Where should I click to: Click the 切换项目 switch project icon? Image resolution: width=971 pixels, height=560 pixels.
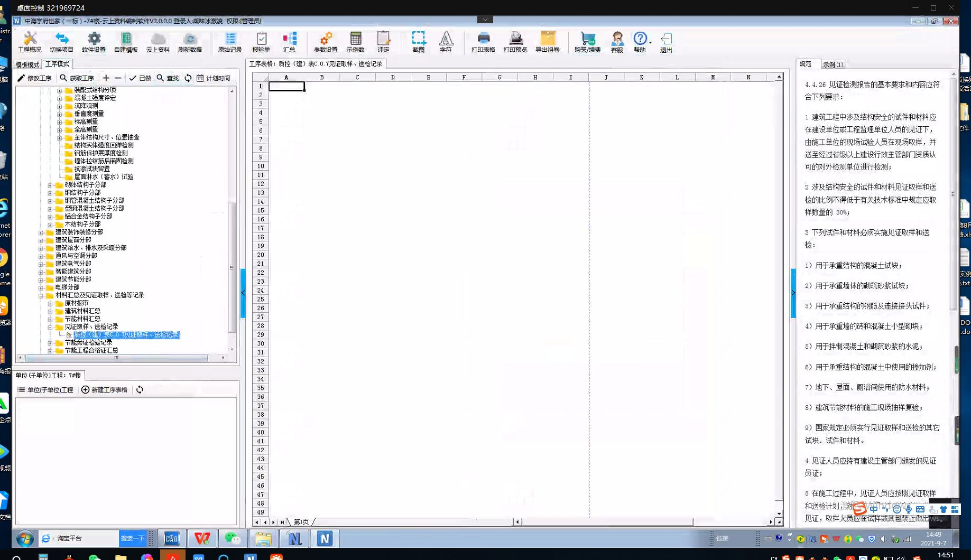pyautogui.click(x=62, y=42)
